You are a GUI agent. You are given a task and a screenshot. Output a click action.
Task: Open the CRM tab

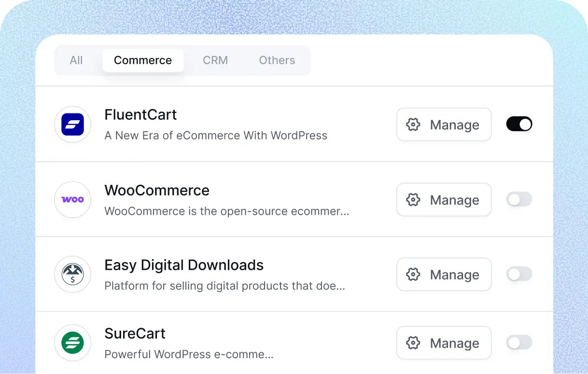[215, 60]
